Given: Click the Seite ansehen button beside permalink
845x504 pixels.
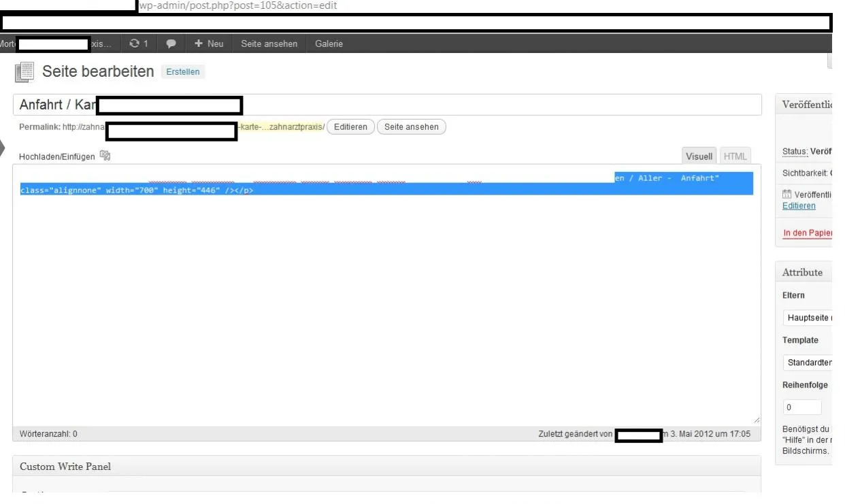Looking at the screenshot, I should (412, 127).
